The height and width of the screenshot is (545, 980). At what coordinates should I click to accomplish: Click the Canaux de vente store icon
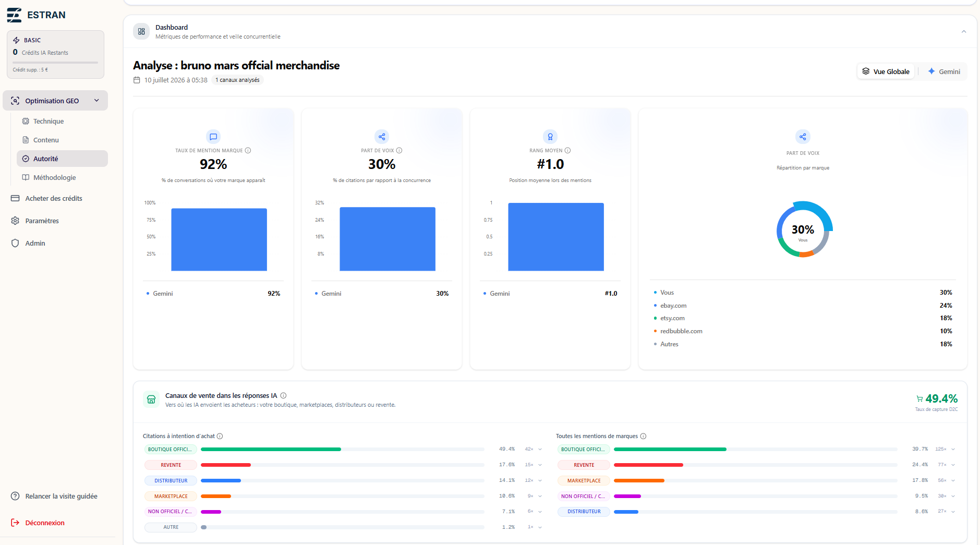point(151,399)
